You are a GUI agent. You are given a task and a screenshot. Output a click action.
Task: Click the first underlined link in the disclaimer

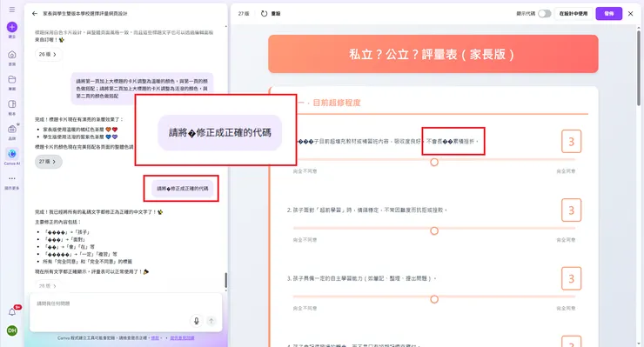pyautogui.click(x=155, y=338)
